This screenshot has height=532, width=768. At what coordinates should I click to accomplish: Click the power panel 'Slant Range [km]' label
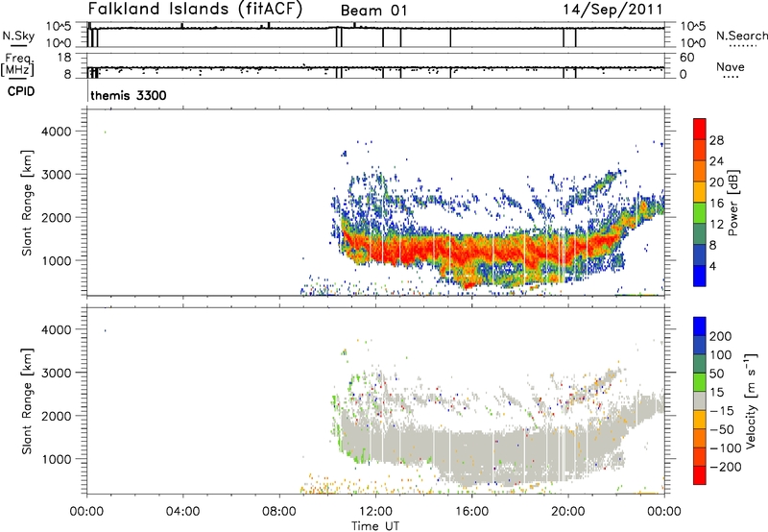[x=27, y=203]
